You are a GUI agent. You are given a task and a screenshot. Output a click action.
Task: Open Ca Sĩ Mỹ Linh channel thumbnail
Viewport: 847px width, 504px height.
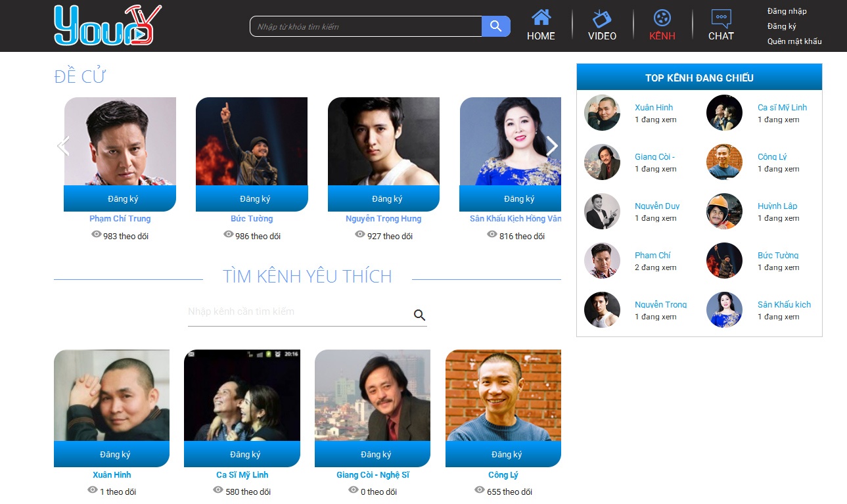click(x=242, y=396)
